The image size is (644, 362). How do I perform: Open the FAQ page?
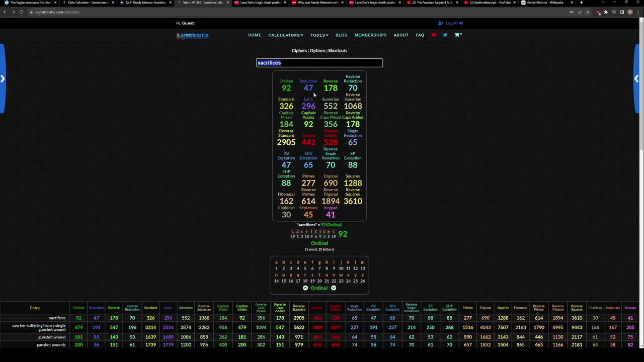(420, 35)
